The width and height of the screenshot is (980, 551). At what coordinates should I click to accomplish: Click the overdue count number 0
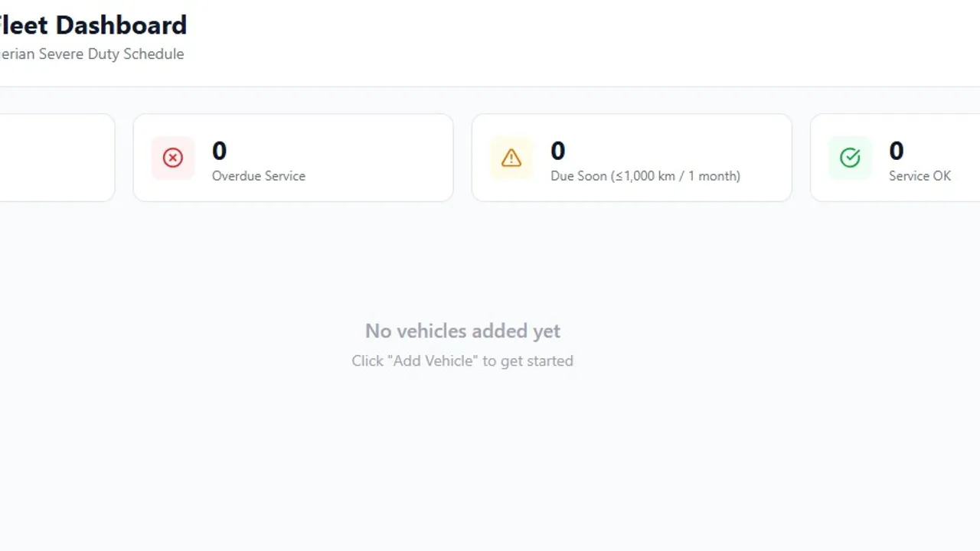pos(219,151)
